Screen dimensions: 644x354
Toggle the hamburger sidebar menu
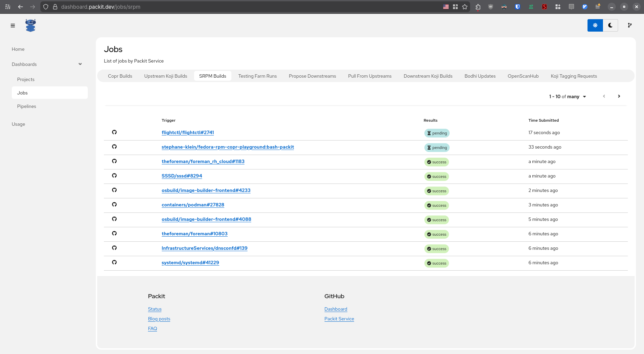point(13,26)
